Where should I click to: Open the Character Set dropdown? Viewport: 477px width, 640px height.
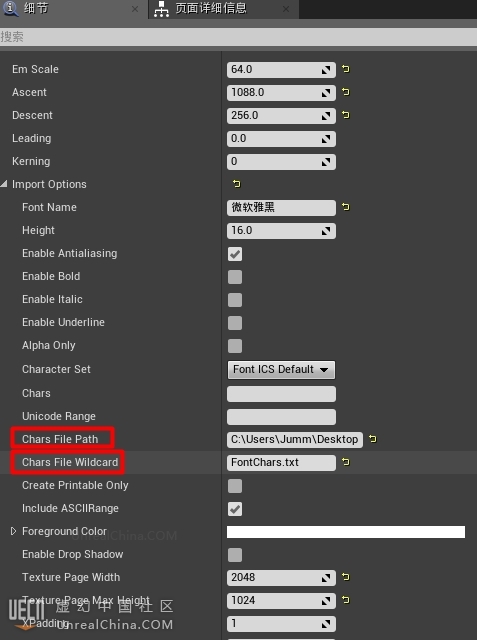pos(281,370)
